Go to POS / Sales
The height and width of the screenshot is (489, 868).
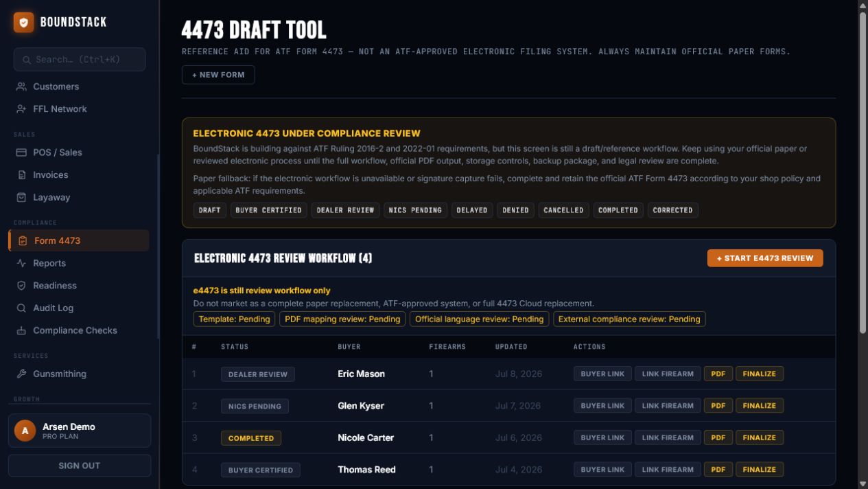point(79,152)
